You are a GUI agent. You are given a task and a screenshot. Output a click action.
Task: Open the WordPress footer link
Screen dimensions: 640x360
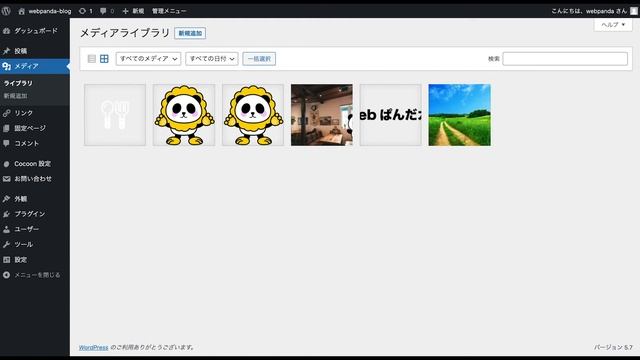[93, 348]
